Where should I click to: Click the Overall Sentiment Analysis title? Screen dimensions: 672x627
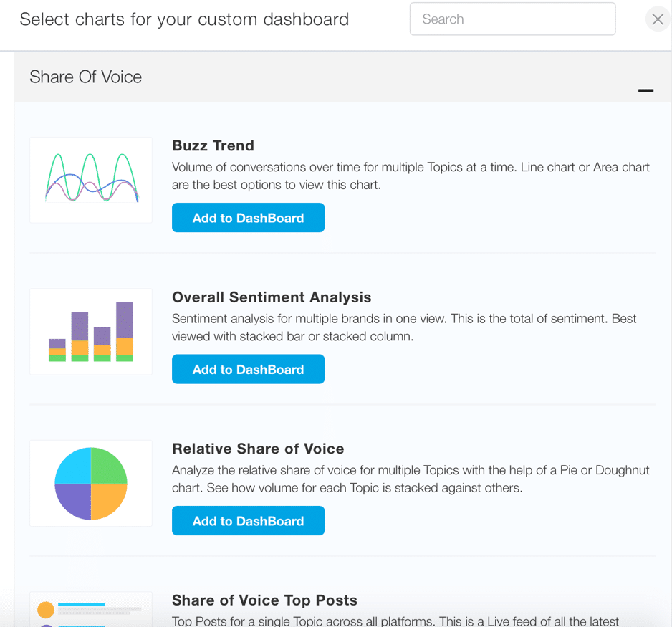(272, 297)
